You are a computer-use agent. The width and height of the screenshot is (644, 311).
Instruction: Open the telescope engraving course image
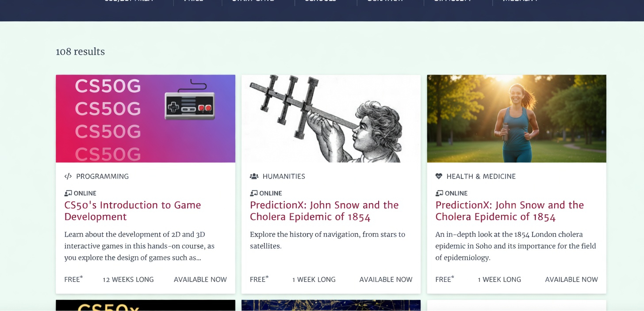(331, 118)
